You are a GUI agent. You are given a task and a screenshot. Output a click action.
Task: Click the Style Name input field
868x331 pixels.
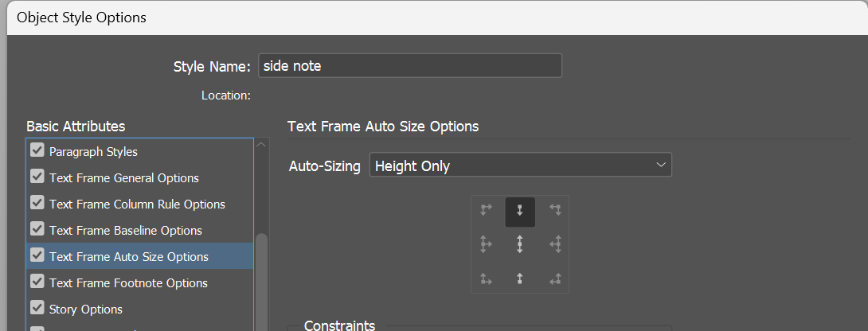click(409, 66)
